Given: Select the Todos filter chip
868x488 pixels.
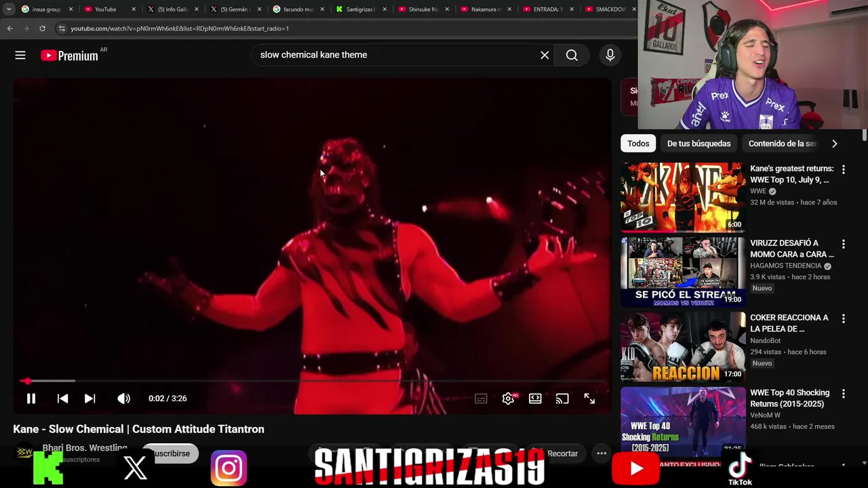Looking at the screenshot, I should click(638, 144).
